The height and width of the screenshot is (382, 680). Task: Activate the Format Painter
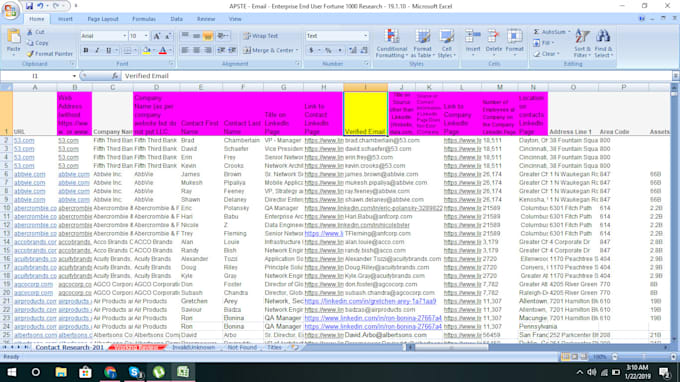[x=49, y=54]
